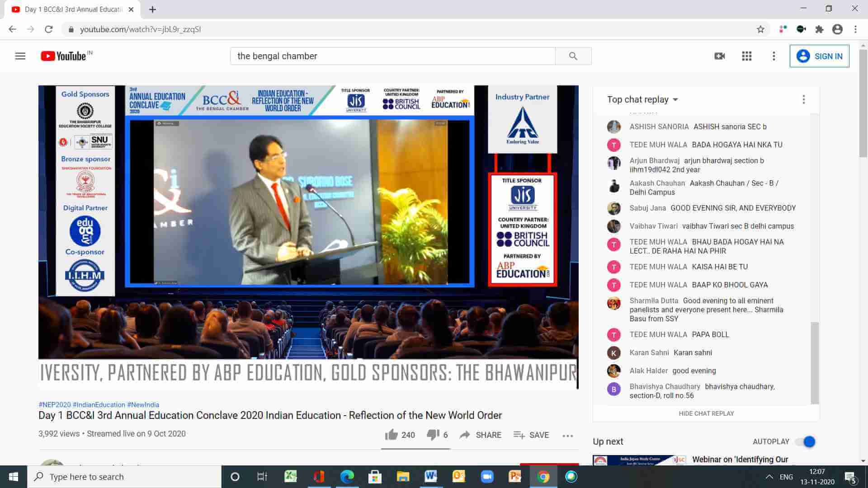868x488 pixels.
Task: Go back to previous page
Action: tap(13, 29)
